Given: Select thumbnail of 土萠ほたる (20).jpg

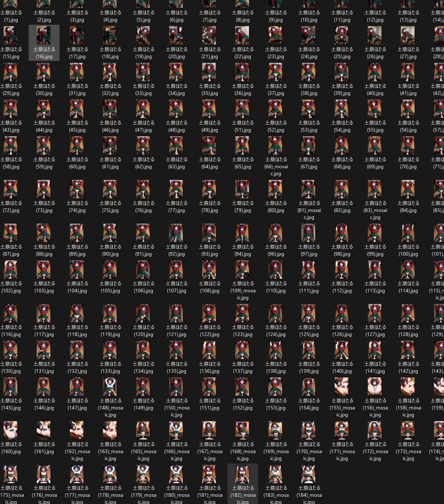Looking at the screenshot, I should point(176,35).
